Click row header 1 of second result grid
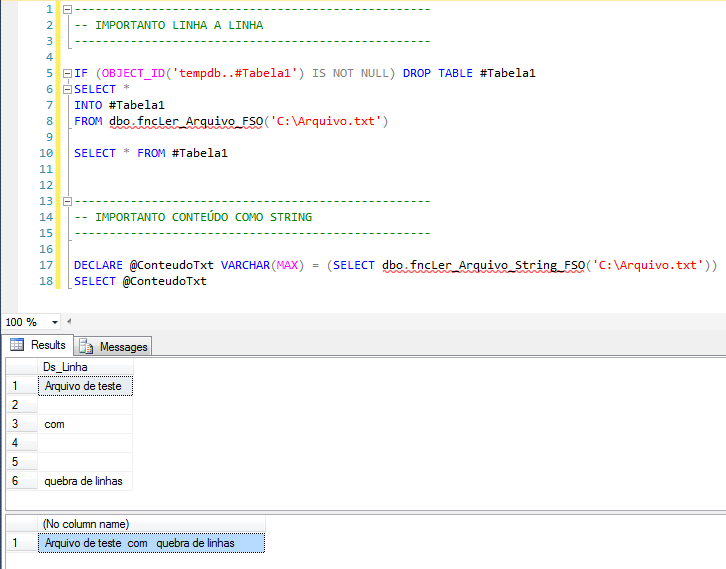The width and height of the screenshot is (726, 569). pyautogui.click(x=22, y=543)
